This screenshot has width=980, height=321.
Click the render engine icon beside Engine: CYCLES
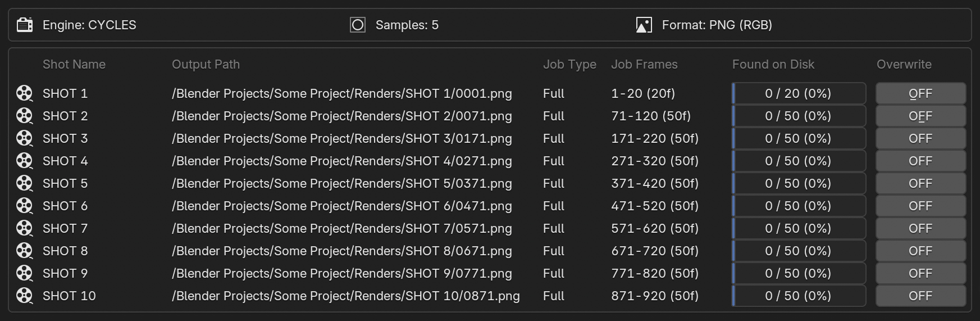pos(25,25)
